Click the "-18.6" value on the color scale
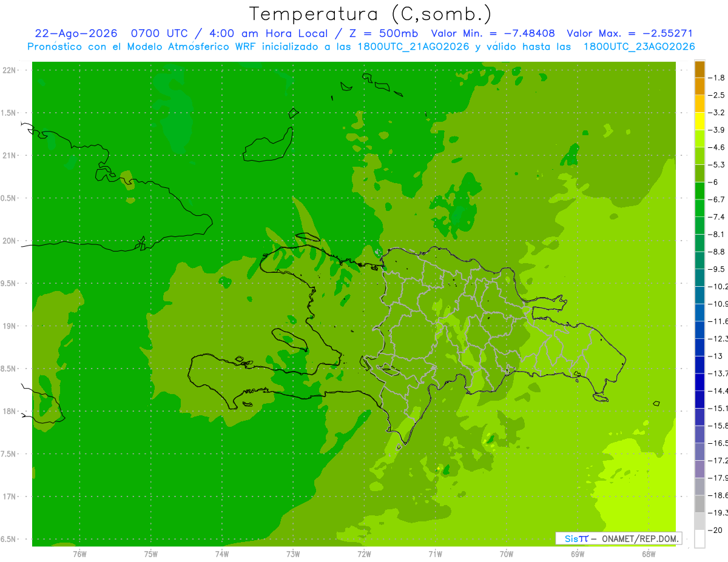This screenshot has width=728, height=562. 718,495
